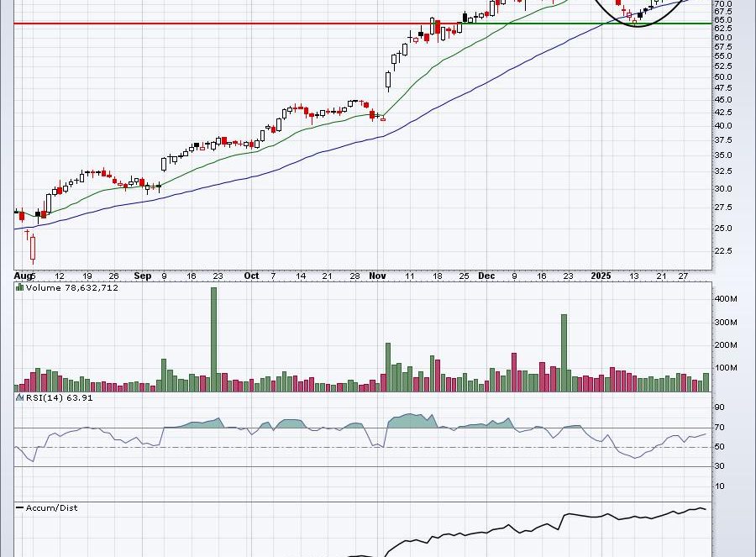
Task: Click date label '27' on the time axis
Action: tap(683, 276)
